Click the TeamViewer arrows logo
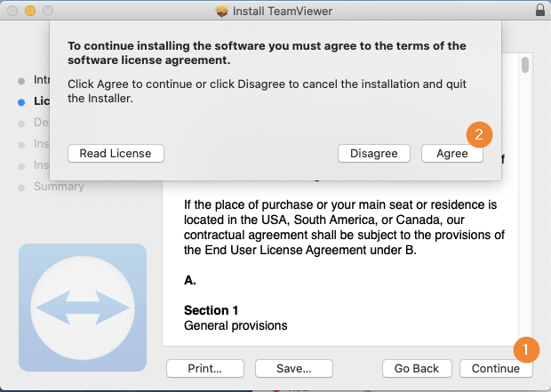551x392 pixels. pos(82,308)
